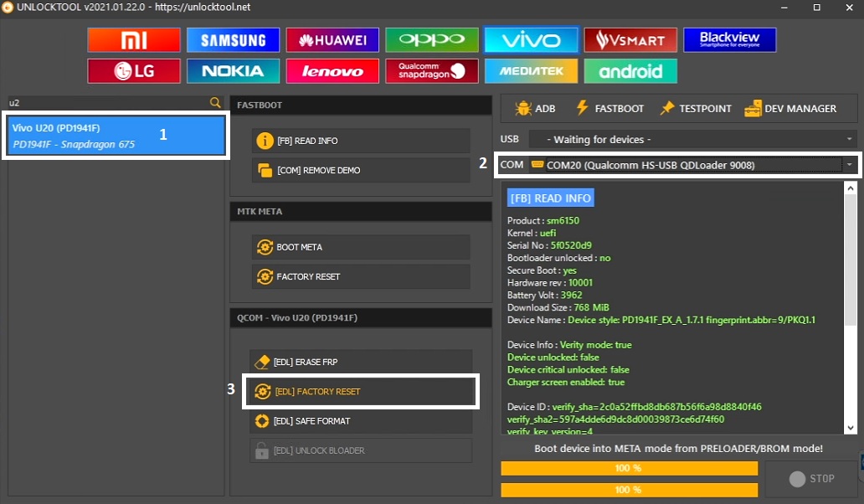Click [COM] REMOVE DEMO button
Viewport: 864px width, 504px height.
click(x=361, y=170)
